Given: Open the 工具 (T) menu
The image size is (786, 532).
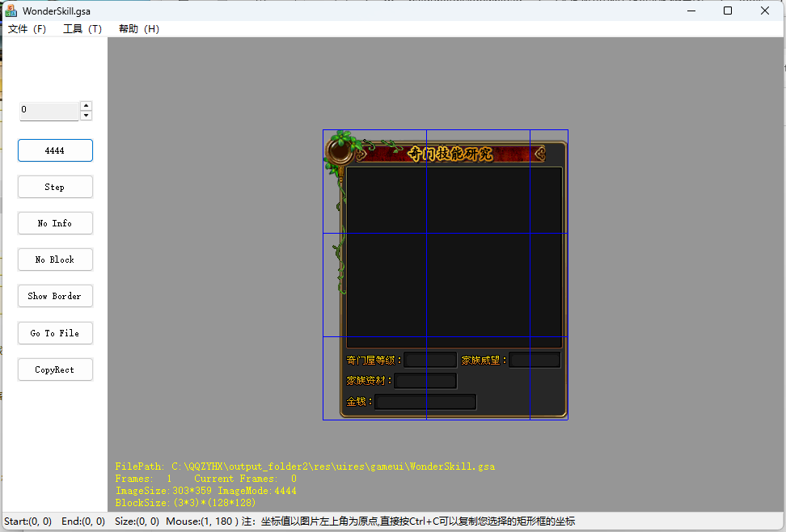Looking at the screenshot, I should pyautogui.click(x=82, y=29).
